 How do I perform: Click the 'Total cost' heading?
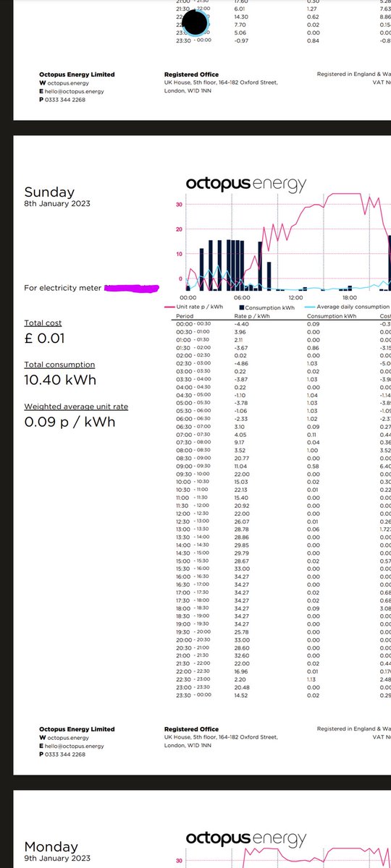click(43, 323)
